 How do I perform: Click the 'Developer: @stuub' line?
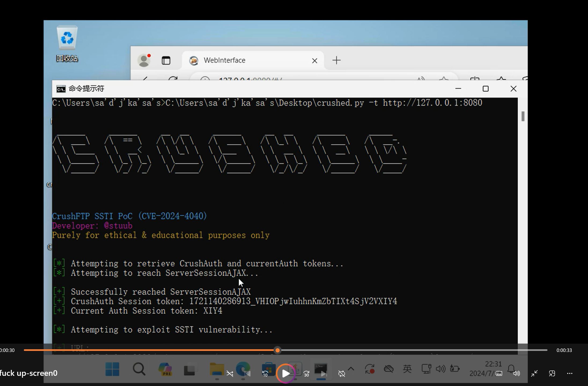[92, 226]
